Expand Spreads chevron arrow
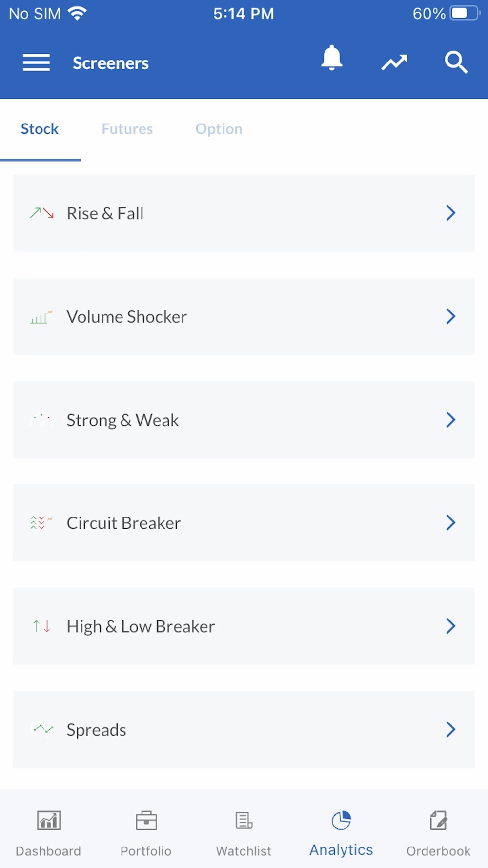This screenshot has width=488, height=868. (450, 729)
